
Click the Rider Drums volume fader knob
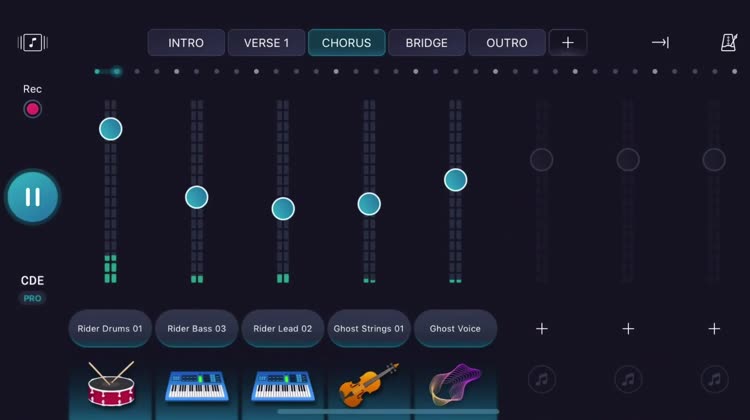pyautogui.click(x=110, y=128)
